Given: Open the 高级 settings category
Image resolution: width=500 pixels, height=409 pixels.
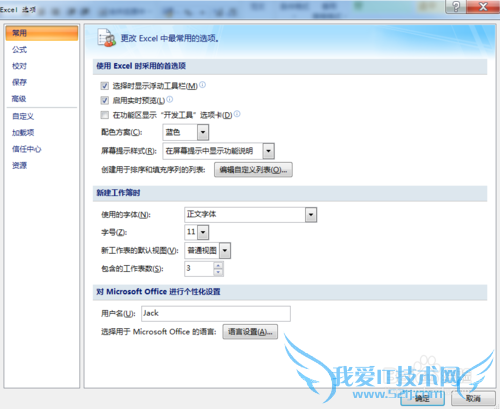Looking at the screenshot, I should point(19,99).
